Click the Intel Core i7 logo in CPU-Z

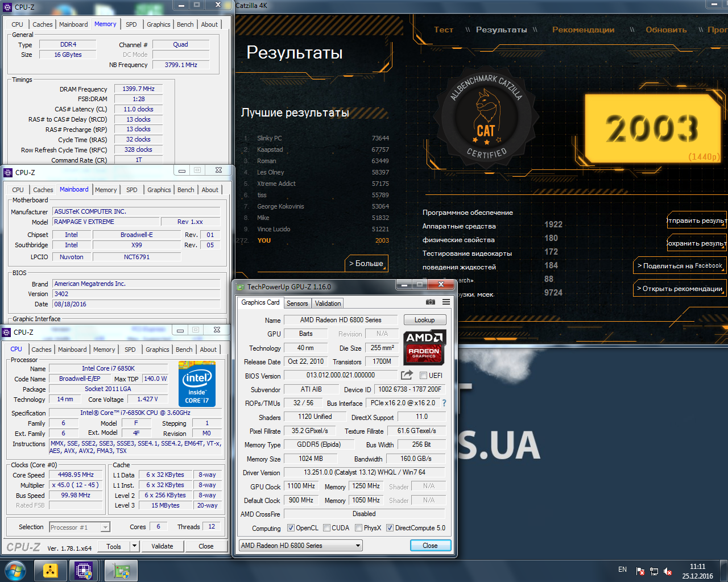(197, 384)
